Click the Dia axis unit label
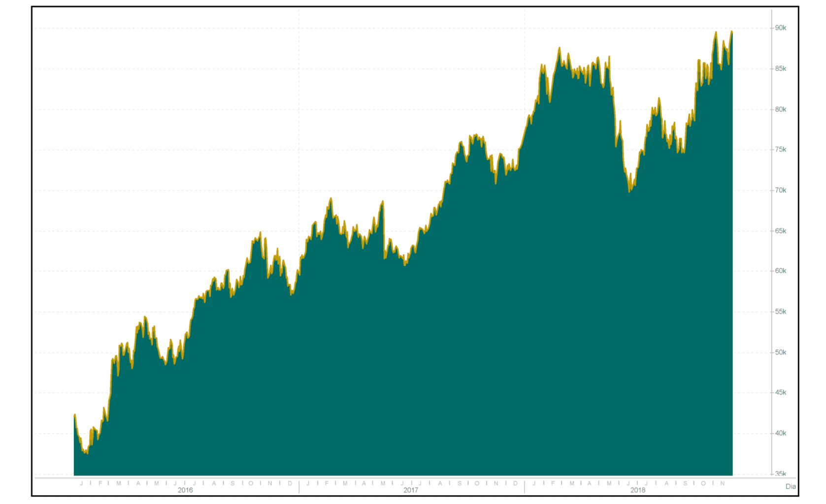The width and height of the screenshot is (826, 504). (791, 487)
